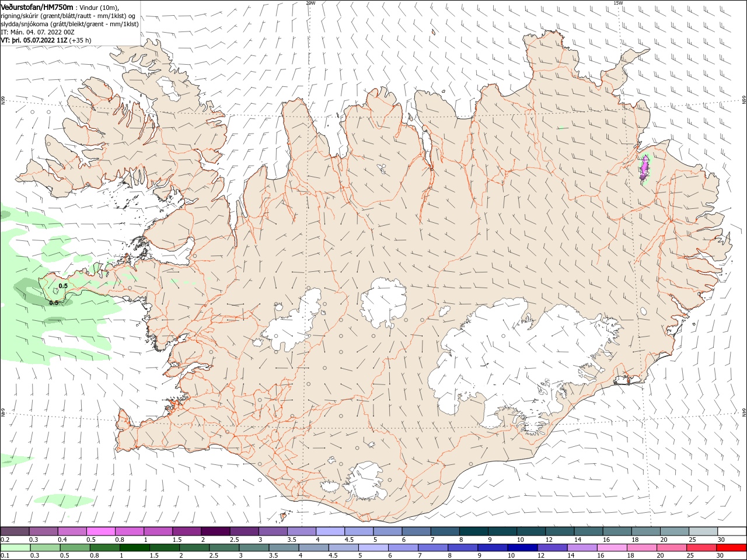Image resolution: width=747 pixels, height=560 pixels.
Task: Click the title text Veðurstofan/HM750m
Action: 37,6
